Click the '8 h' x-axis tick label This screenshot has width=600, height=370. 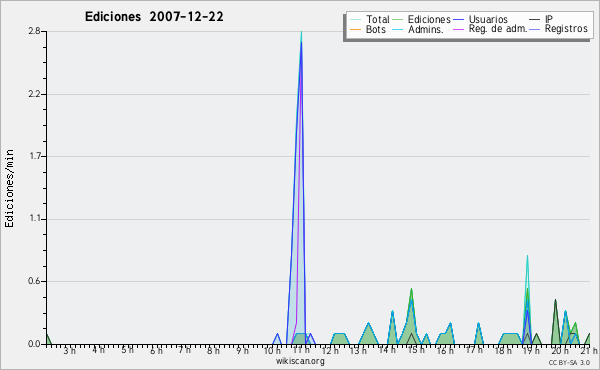click(x=214, y=350)
